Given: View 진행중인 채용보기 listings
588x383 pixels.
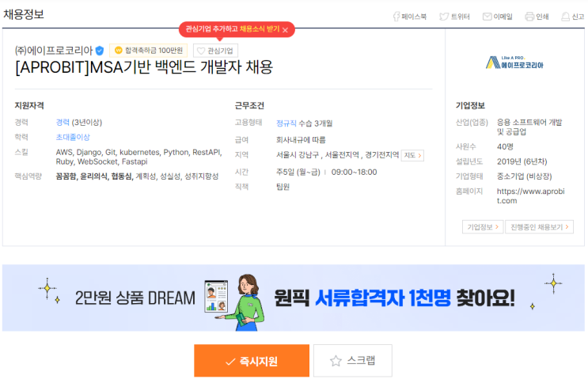Looking at the screenshot, I should pyautogui.click(x=539, y=227).
